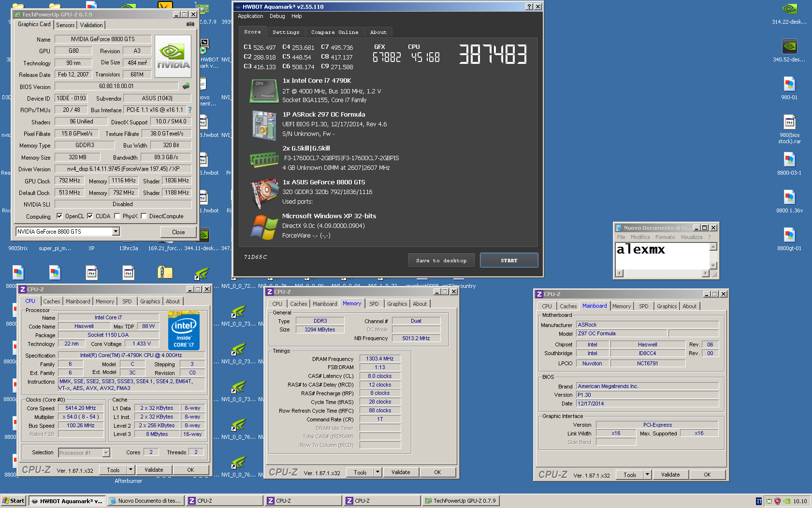Open the Caches tab in CPU-Z CPU window
The height and width of the screenshot is (508, 812).
tap(52, 301)
